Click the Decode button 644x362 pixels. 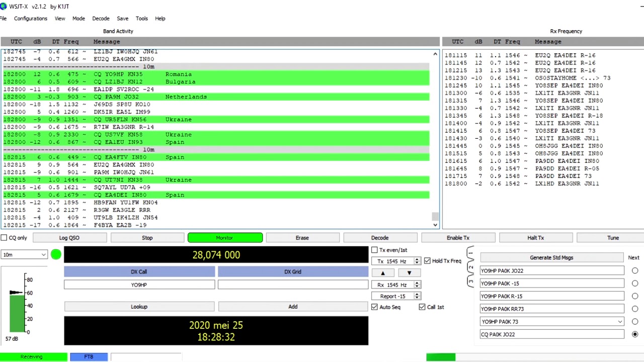380,238
